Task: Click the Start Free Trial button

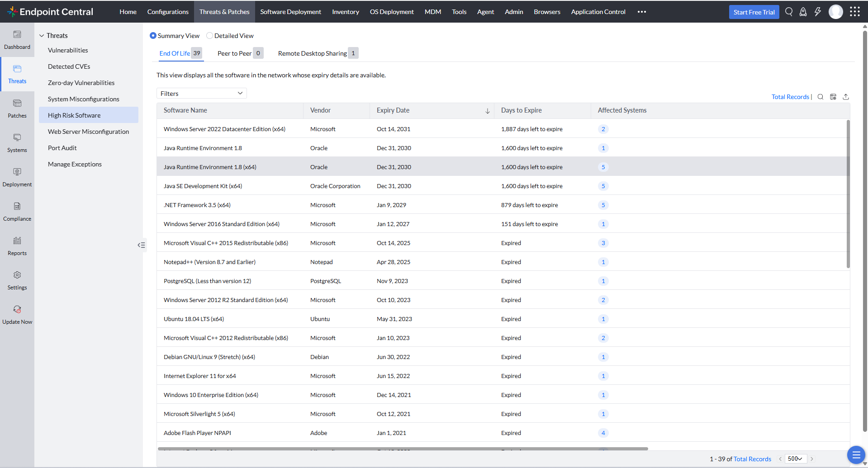Action: 754,12
